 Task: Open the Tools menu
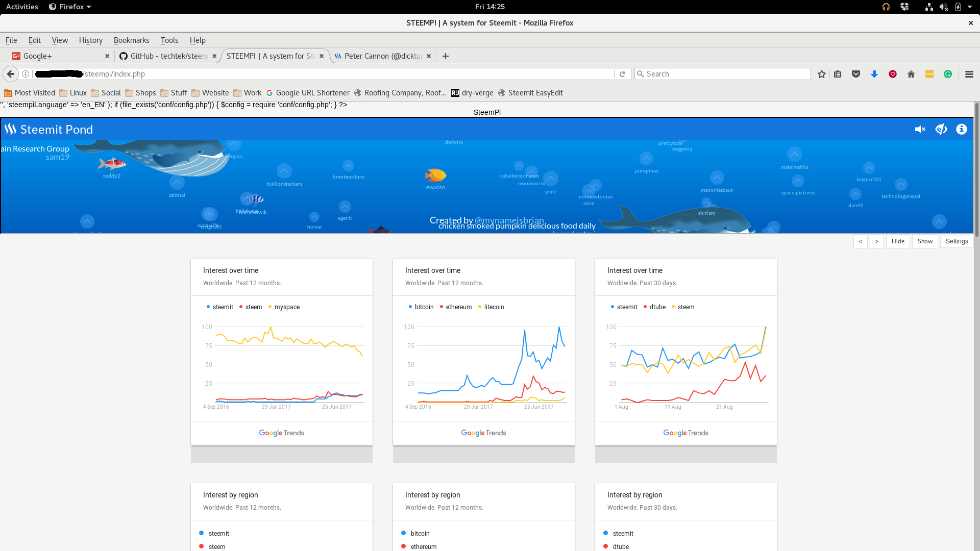169,40
